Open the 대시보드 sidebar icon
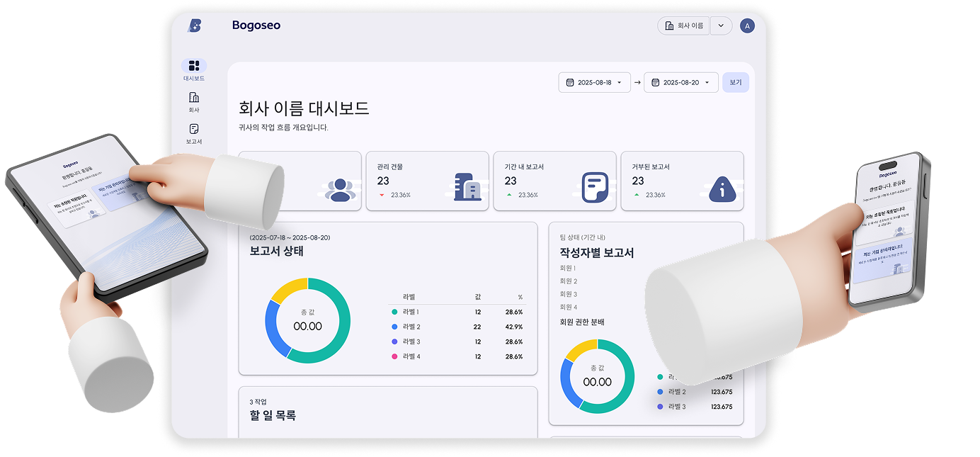 [x=194, y=66]
